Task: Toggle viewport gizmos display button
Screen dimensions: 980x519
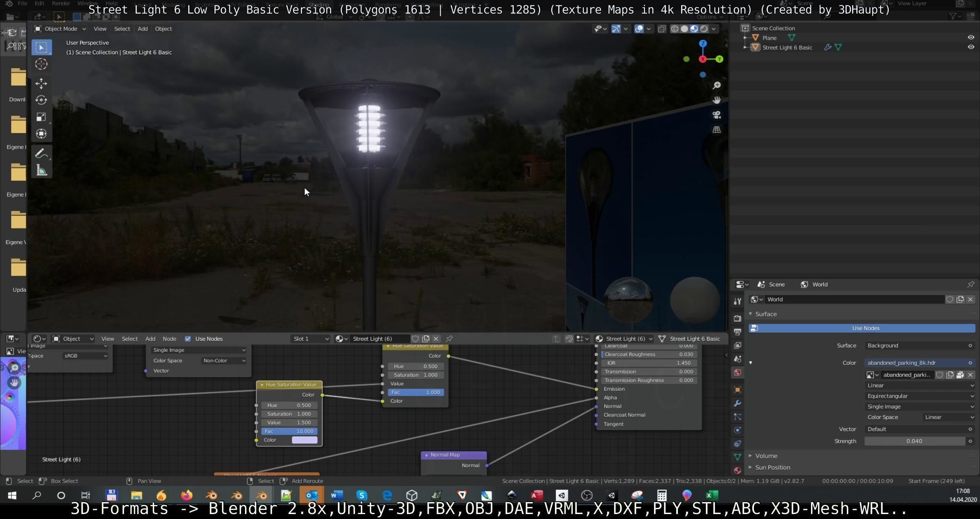Action: point(616,29)
